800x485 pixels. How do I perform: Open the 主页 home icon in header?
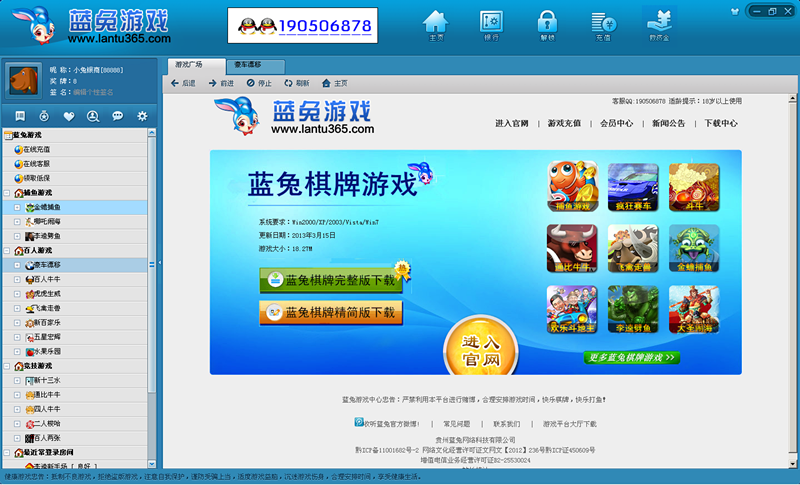(x=436, y=25)
